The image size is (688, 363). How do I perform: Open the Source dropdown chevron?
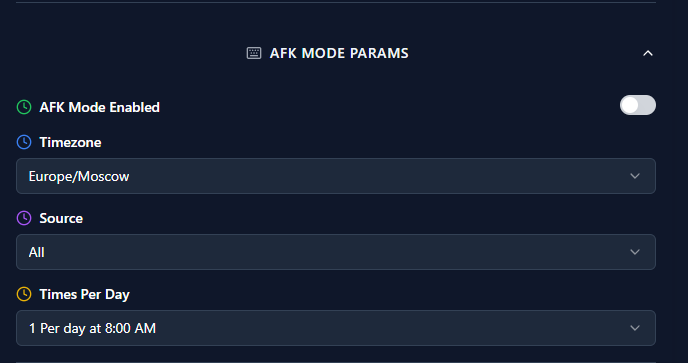[x=634, y=252]
